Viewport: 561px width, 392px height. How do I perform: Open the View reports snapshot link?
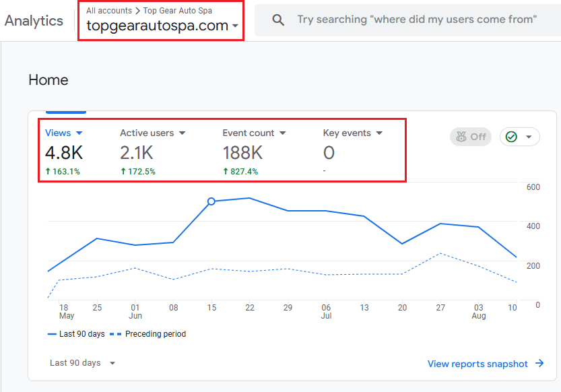coord(477,364)
